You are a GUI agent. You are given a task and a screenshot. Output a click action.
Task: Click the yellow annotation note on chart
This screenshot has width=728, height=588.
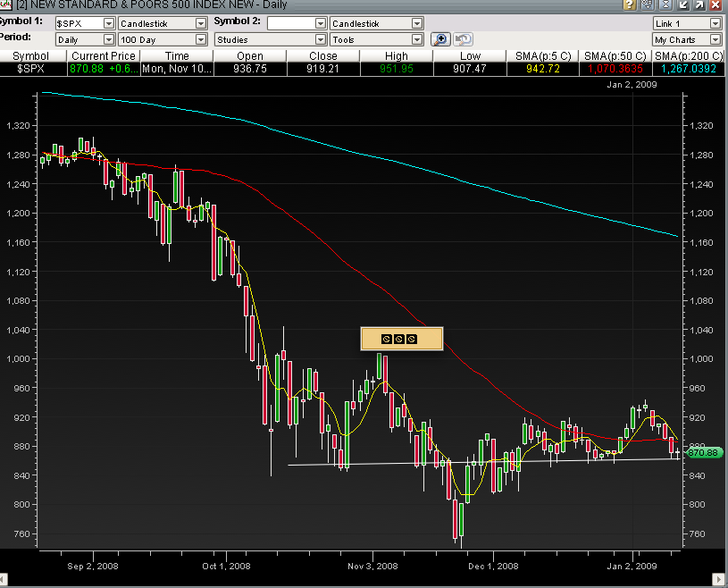(x=401, y=339)
